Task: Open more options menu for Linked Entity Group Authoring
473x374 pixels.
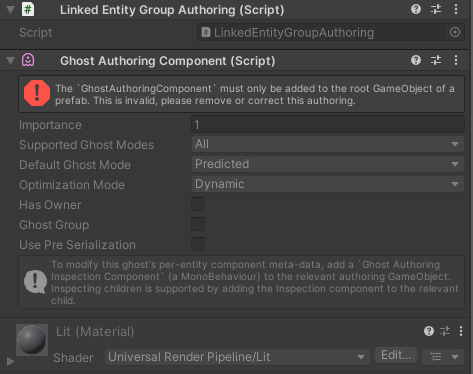Action: [x=456, y=9]
